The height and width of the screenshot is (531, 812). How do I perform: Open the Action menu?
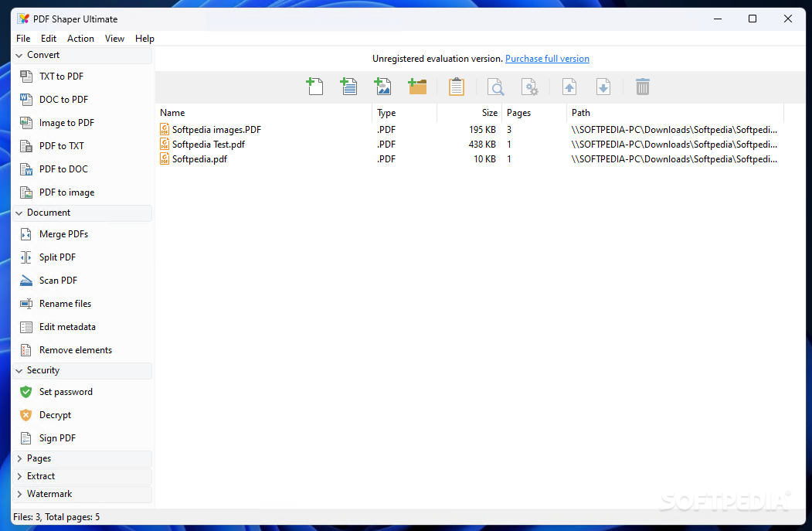point(81,39)
